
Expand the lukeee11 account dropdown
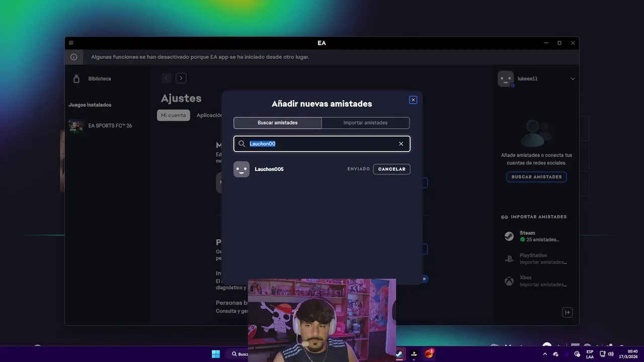click(x=573, y=79)
